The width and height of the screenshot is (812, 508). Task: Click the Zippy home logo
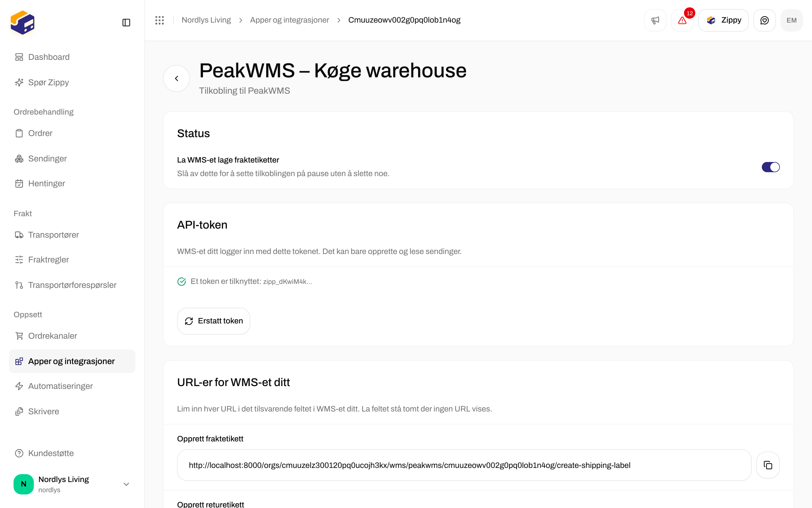23,23
